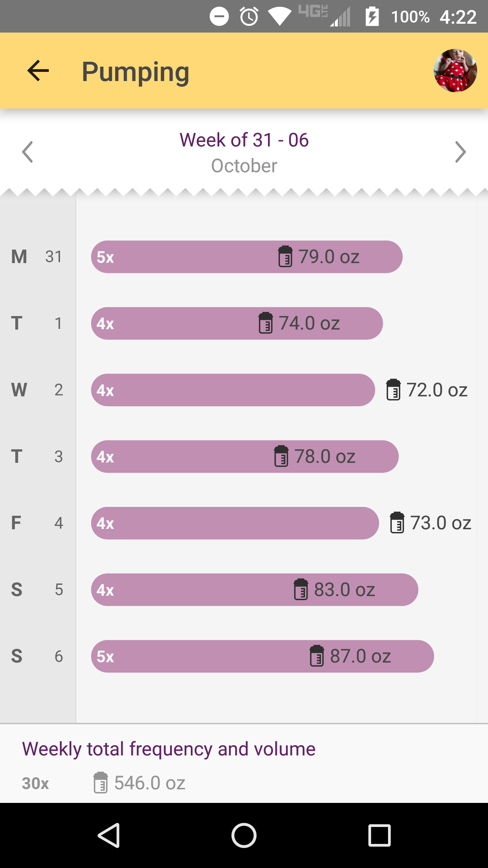Select Friday 4 pumping bar
The image size is (488, 868).
235,523
